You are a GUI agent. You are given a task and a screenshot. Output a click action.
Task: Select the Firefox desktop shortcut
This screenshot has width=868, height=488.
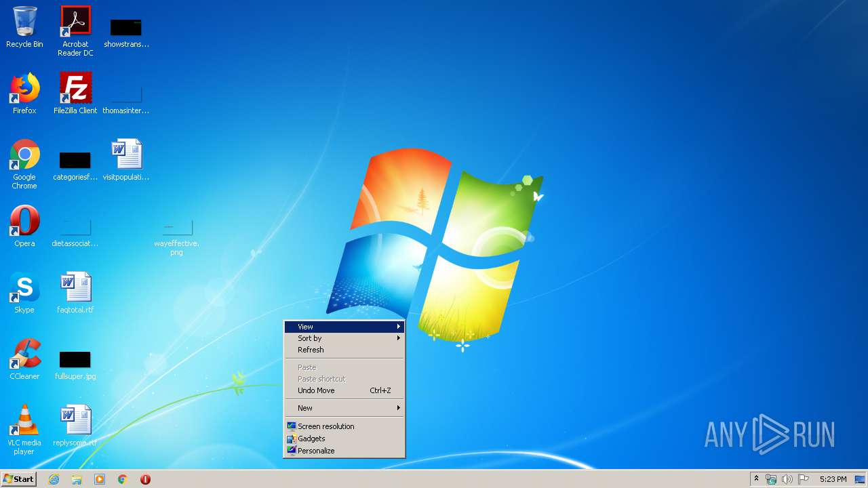tap(24, 94)
